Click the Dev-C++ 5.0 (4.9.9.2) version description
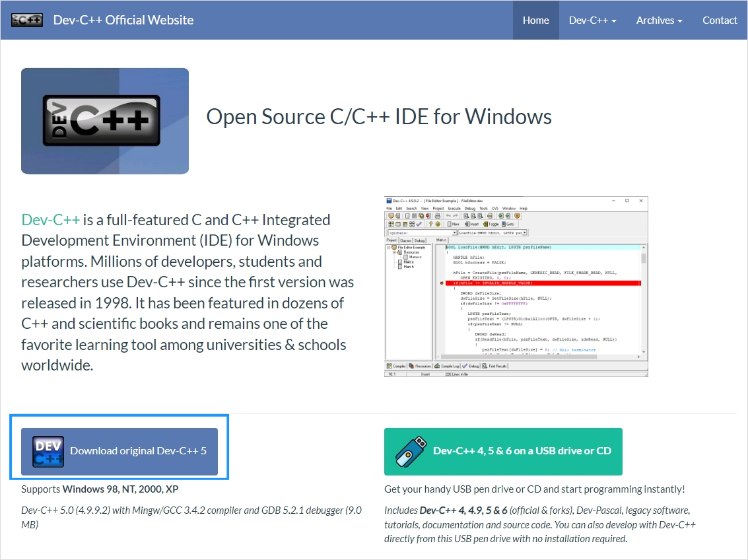748x560 pixels. pos(191,517)
